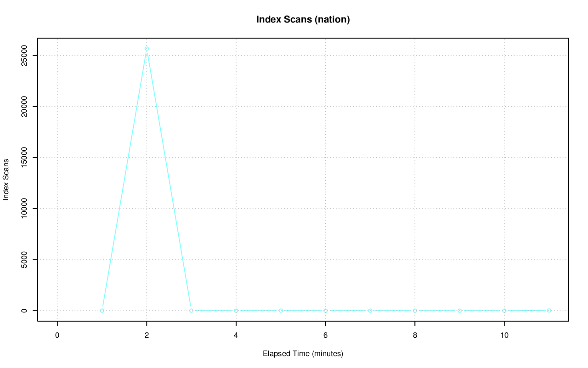Click the x-axis tick label 6
This screenshot has height=368, width=588.
[x=325, y=335]
